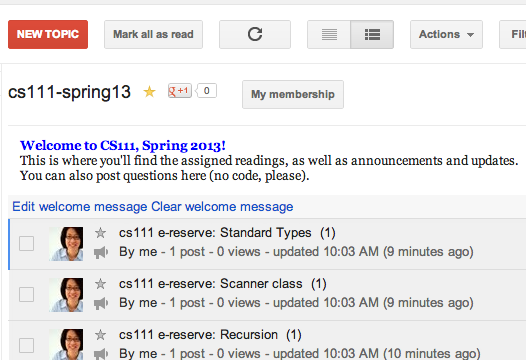The height and width of the screenshot is (360, 526).
Task: Switch to detailed list view icon
Action: (x=372, y=34)
